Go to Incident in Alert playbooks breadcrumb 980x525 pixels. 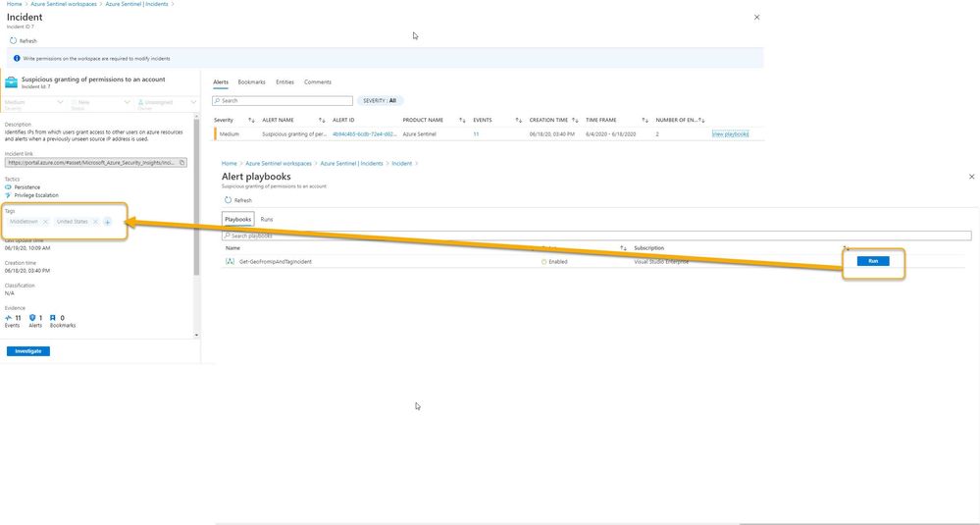click(x=402, y=163)
